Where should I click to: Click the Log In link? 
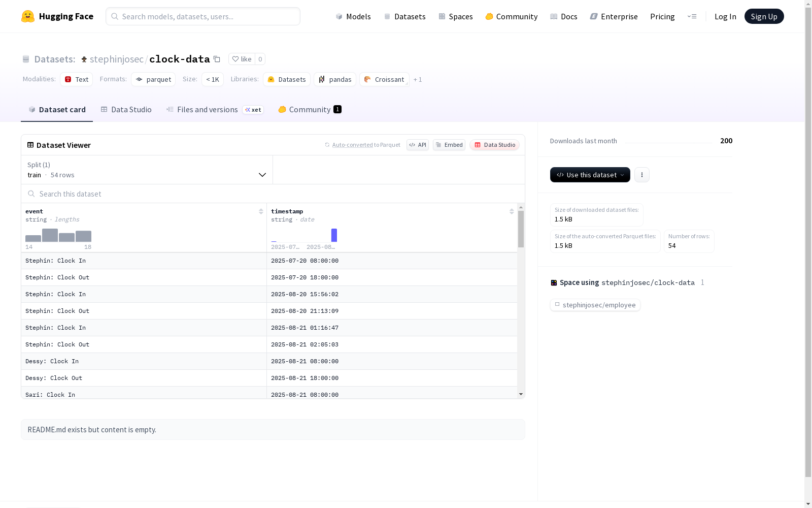725,16
